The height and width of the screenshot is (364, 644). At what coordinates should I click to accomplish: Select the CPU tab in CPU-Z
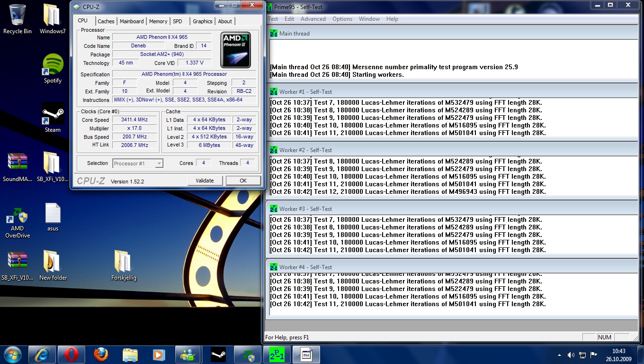pos(83,20)
